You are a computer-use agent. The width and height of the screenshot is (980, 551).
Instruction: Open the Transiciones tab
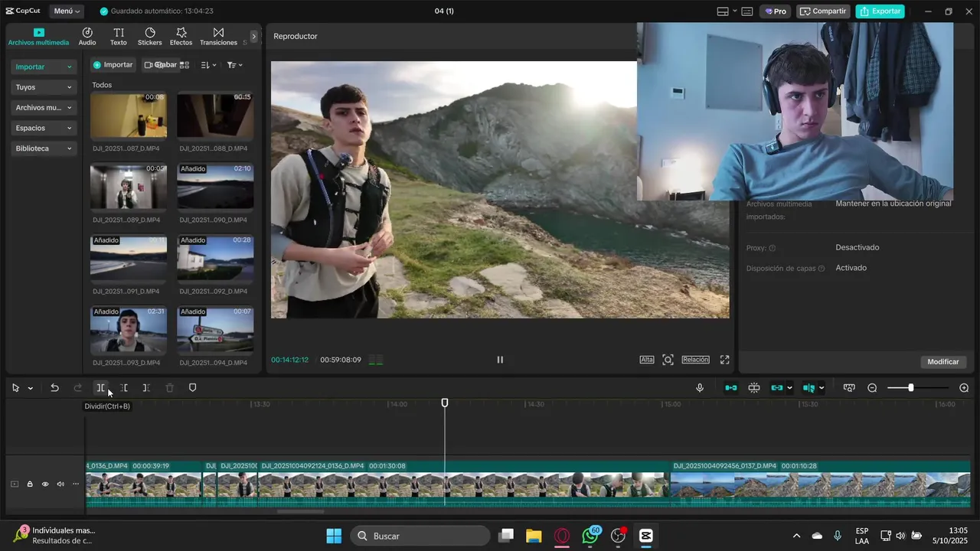tap(218, 37)
